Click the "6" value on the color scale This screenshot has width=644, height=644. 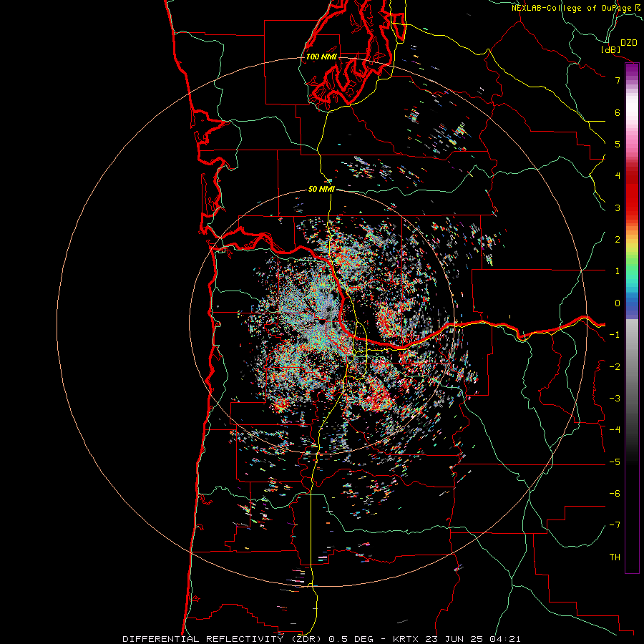[x=618, y=112]
